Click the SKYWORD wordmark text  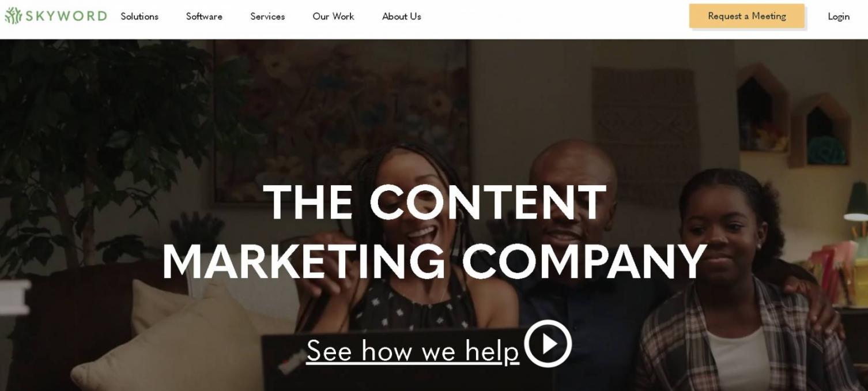tap(66, 16)
